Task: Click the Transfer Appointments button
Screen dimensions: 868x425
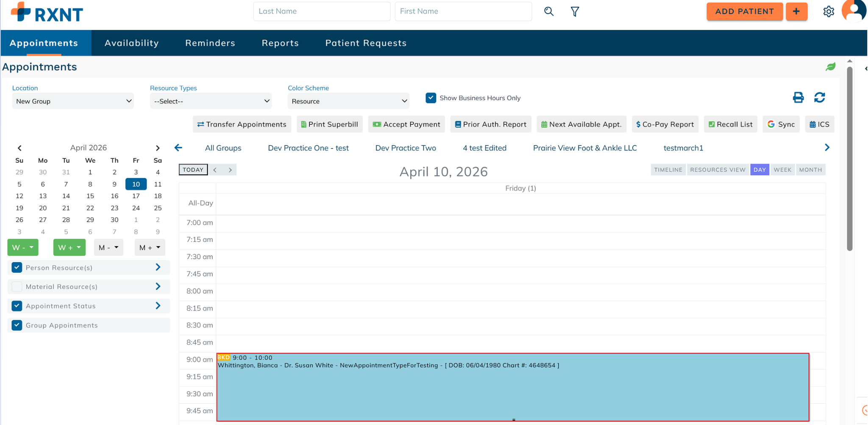Action: coord(242,124)
